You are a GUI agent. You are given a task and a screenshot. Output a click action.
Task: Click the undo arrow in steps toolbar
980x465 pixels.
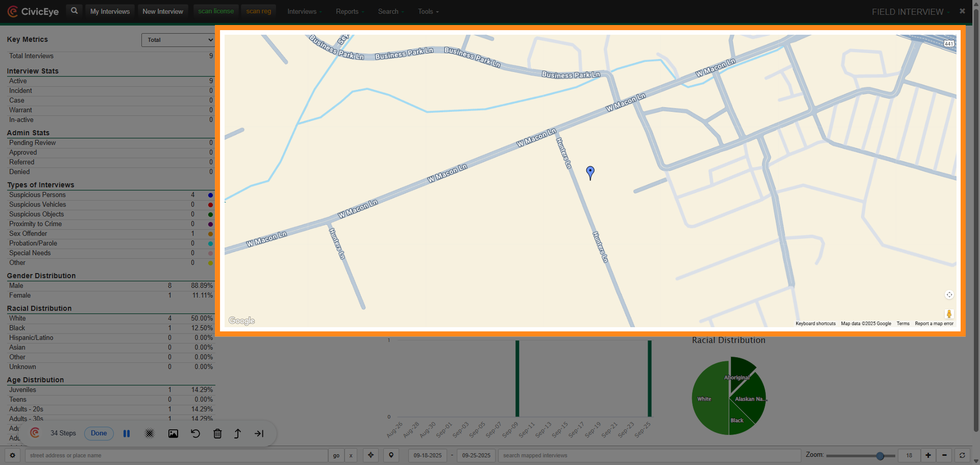(x=195, y=433)
